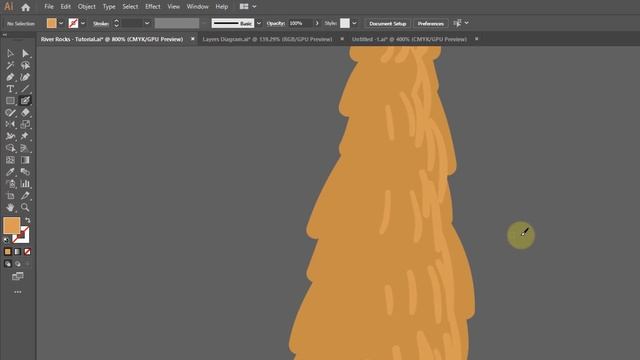Select the Eyedropper tool
The height and width of the screenshot is (360, 640).
10,172
